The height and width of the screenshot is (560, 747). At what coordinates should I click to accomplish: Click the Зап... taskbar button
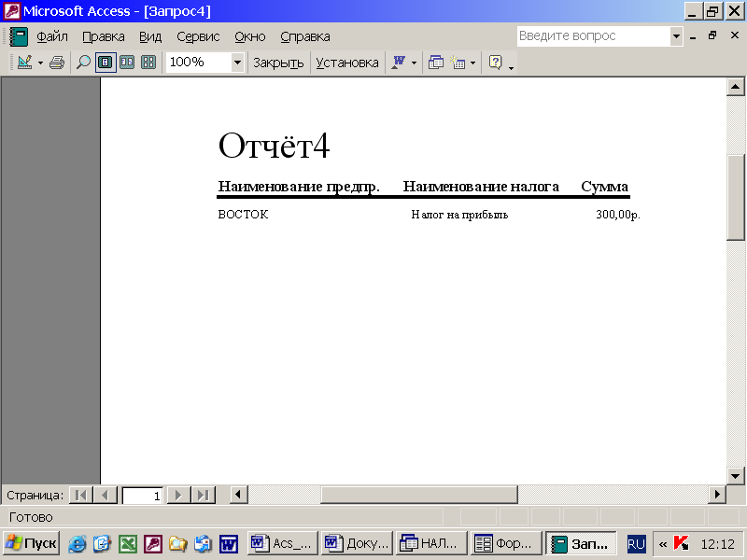coord(581,543)
